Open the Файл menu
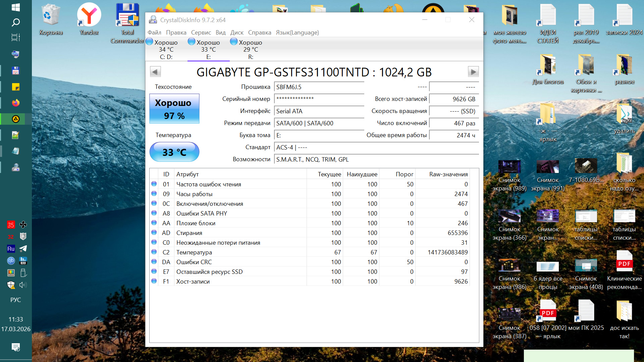This screenshot has height=362, width=644. click(154, 33)
